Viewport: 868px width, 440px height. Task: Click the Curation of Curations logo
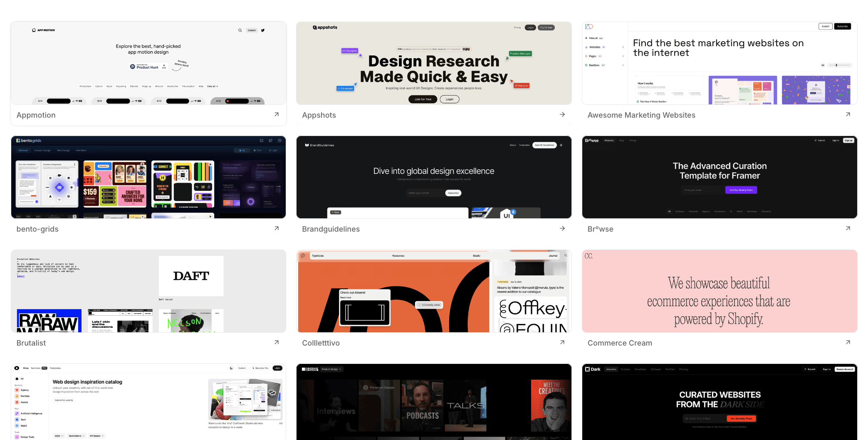310,369
